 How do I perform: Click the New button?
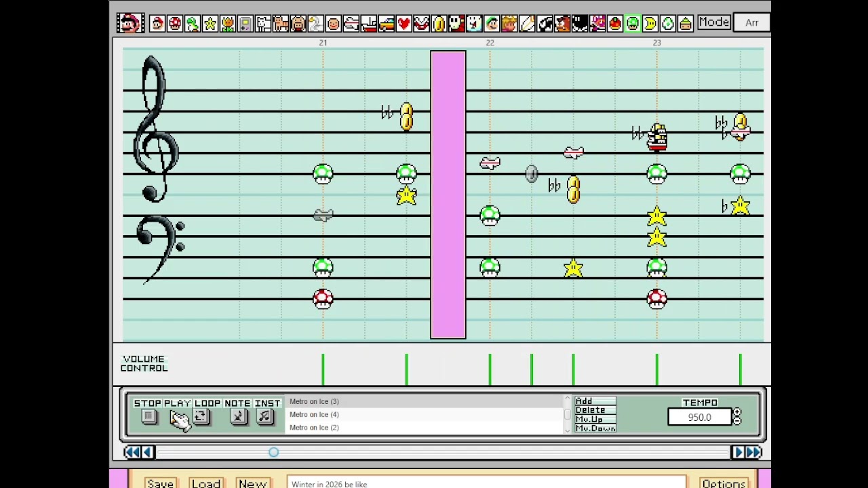coord(252,483)
